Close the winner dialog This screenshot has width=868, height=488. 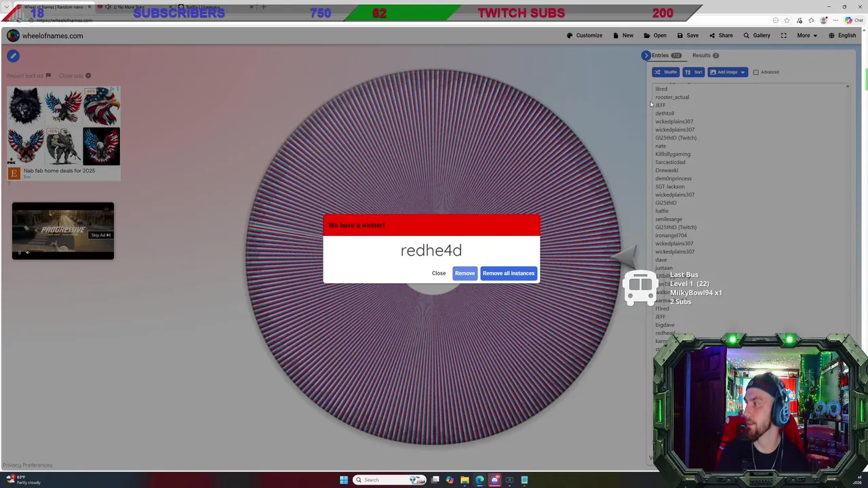click(439, 273)
